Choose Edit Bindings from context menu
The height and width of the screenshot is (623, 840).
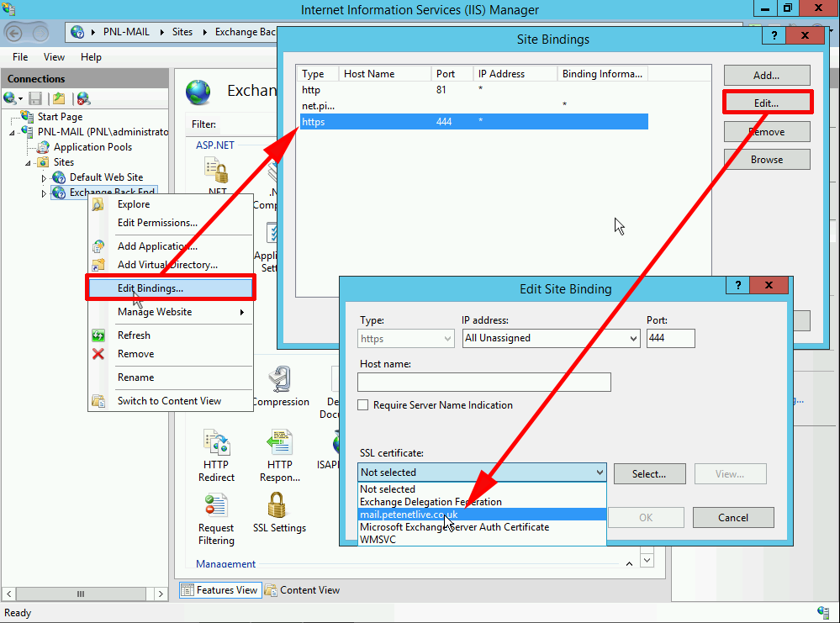click(x=171, y=288)
